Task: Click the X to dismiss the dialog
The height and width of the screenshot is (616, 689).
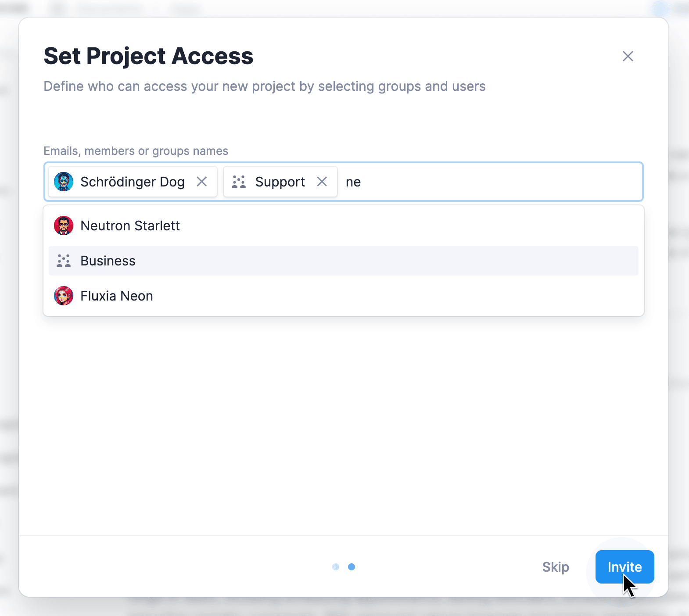Action: pos(628,56)
